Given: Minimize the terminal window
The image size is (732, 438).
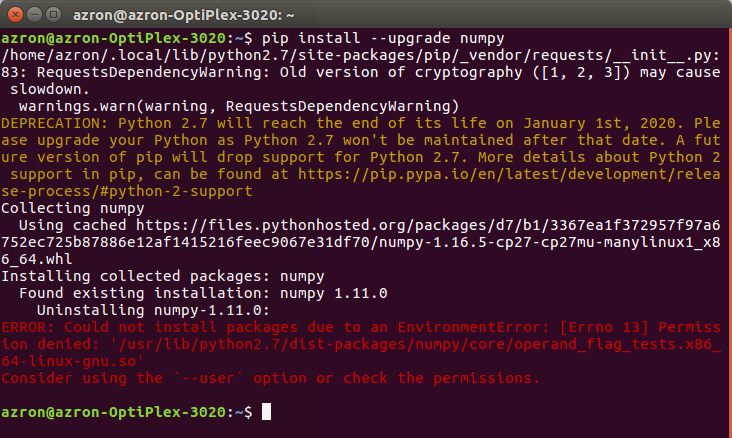Looking at the screenshot, I should pyautogui.click(x=34, y=13).
